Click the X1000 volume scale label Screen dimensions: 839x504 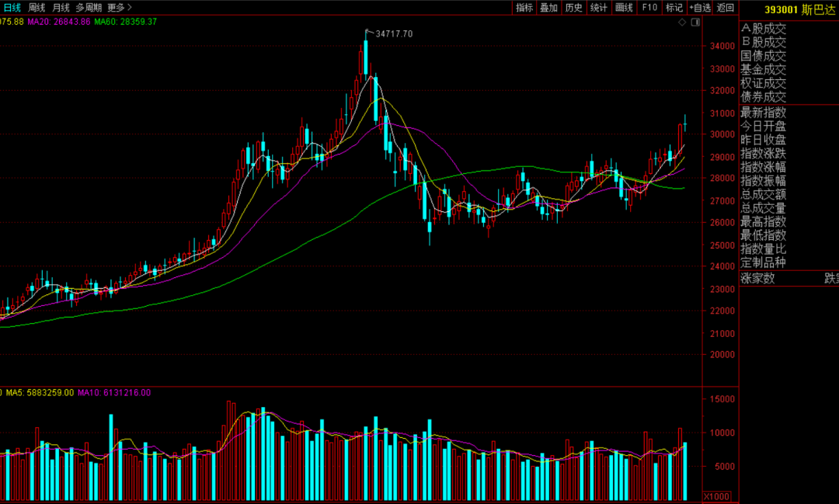(716, 496)
